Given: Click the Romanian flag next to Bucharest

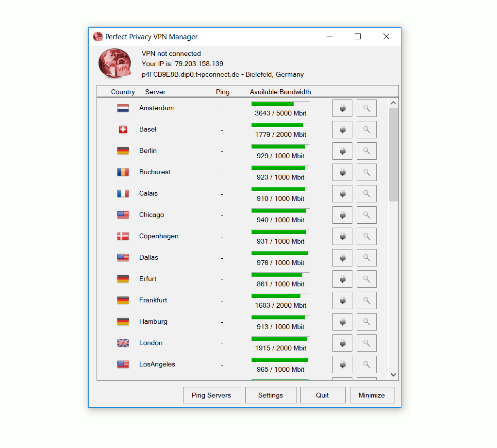Looking at the screenshot, I should coord(123,172).
